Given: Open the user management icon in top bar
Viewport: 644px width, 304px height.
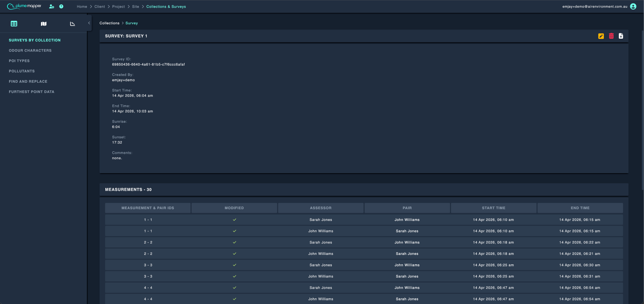Looking at the screenshot, I should click(52, 6).
